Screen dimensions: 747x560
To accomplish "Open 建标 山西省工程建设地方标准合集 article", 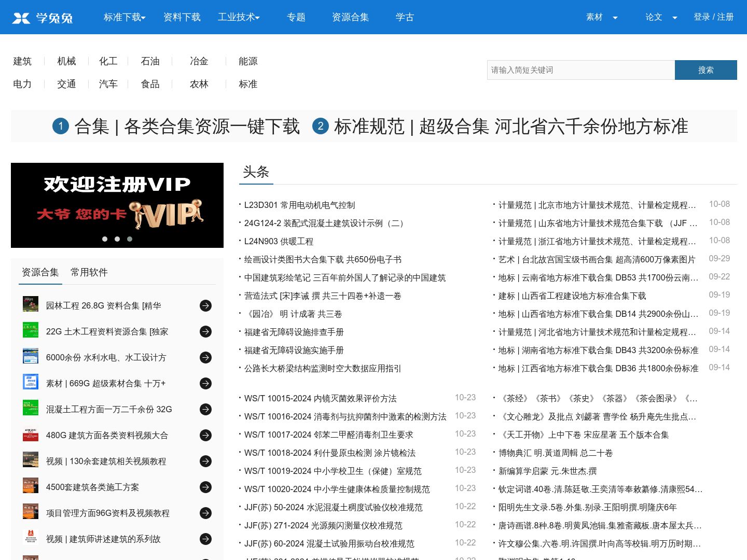I will click(x=572, y=296).
